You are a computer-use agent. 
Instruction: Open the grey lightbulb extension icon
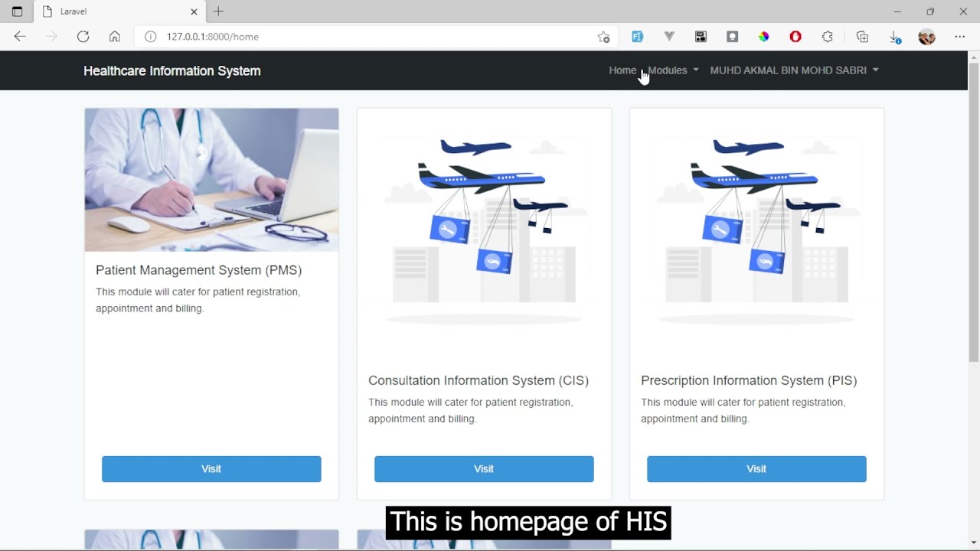click(x=732, y=37)
